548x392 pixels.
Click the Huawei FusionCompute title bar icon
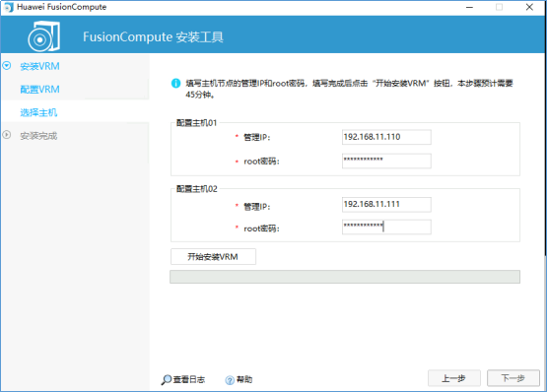[x=9, y=7]
